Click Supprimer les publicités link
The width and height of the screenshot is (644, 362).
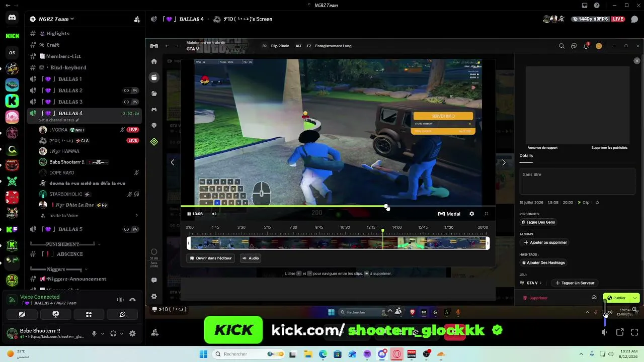pyautogui.click(x=609, y=148)
